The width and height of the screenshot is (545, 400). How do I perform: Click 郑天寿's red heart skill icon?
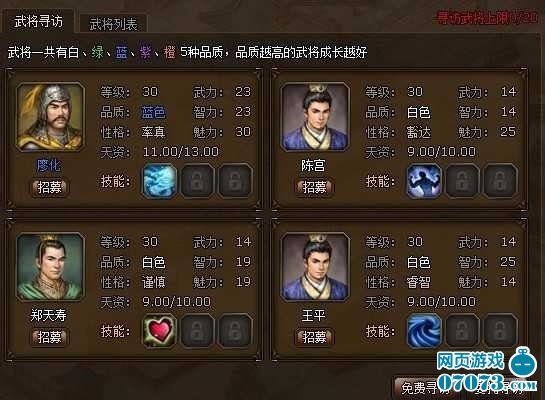(x=160, y=331)
